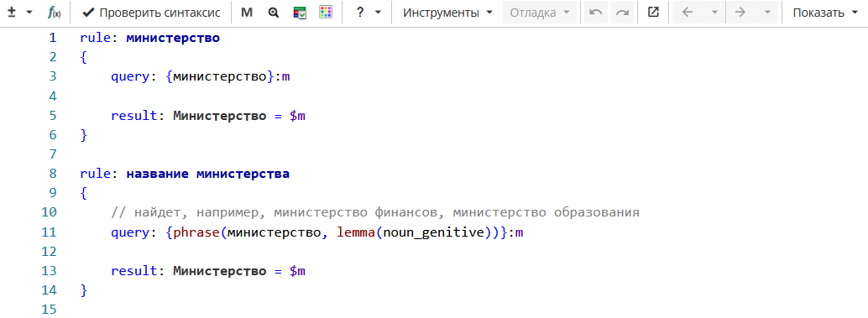Click 'noun_genitive' on line 11
Image resolution: width=868 pixels, height=318 pixels.
(x=433, y=232)
